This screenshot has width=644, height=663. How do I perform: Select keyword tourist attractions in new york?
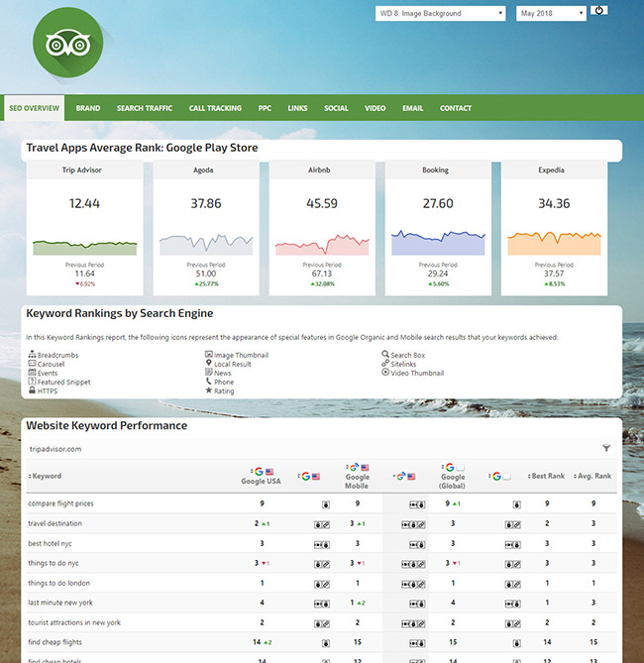pyautogui.click(x=74, y=622)
